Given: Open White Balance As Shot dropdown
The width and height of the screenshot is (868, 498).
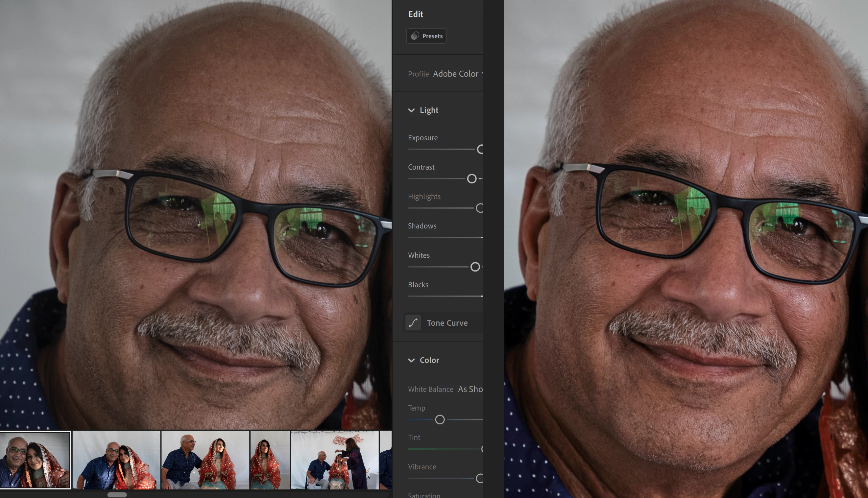Looking at the screenshot, I should point(470,389).
